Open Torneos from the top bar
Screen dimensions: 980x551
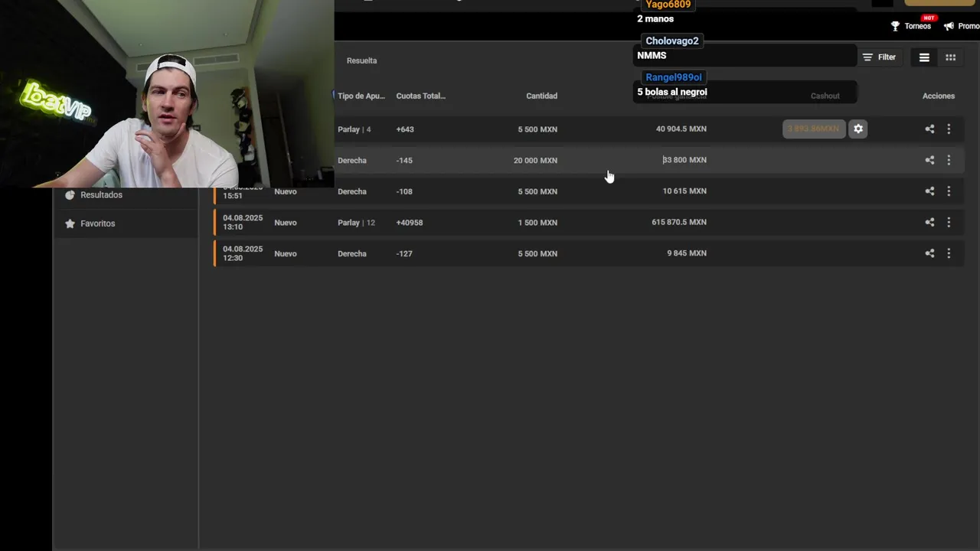click(911, 26)
